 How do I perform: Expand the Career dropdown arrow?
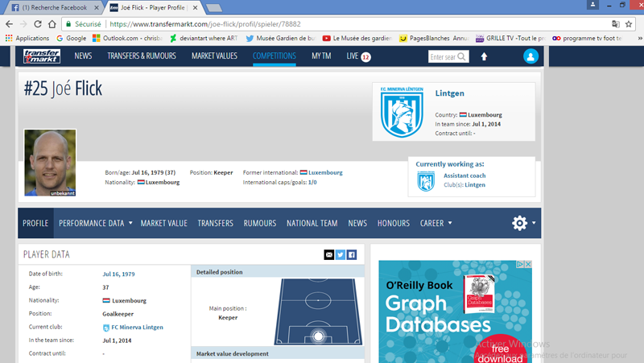(x=450, y=223)
